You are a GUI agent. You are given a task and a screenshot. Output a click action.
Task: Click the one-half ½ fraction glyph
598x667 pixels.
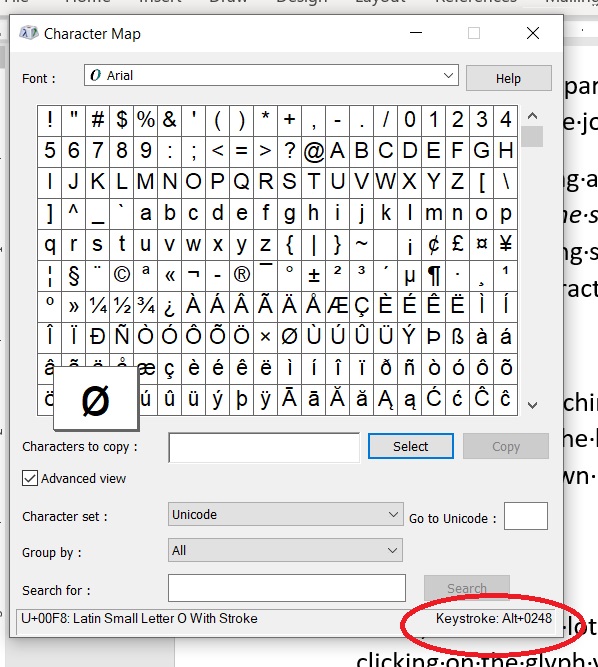pyautogui.click(x=122, y=306)
